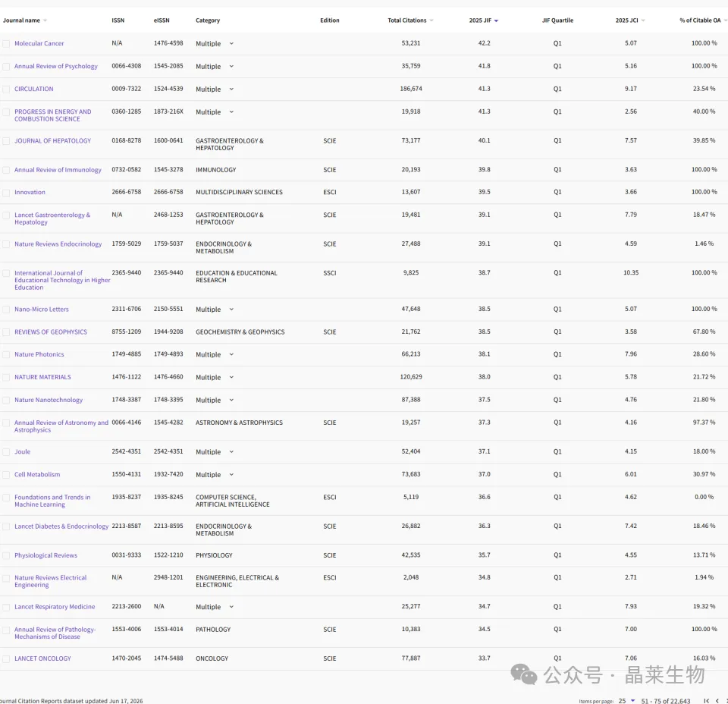Sort by % of Citable OA arrow

[725, 21]
